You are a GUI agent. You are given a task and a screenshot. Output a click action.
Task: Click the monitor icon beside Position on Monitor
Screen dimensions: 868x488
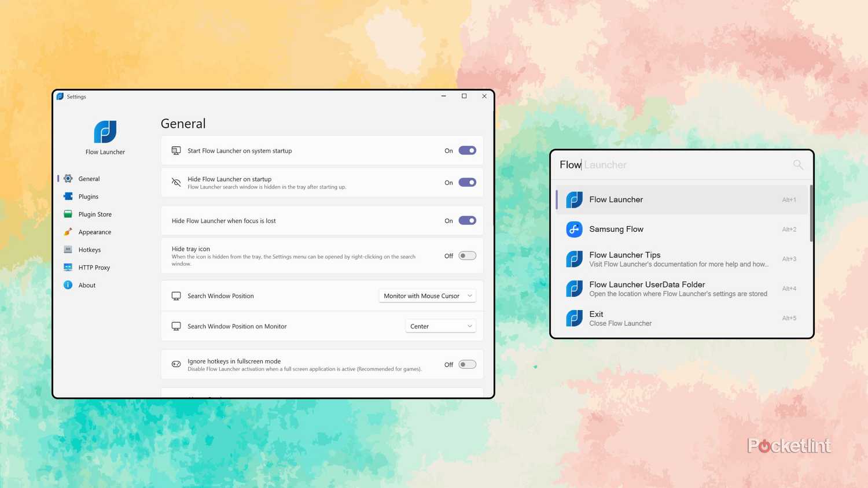coord(176,326)
